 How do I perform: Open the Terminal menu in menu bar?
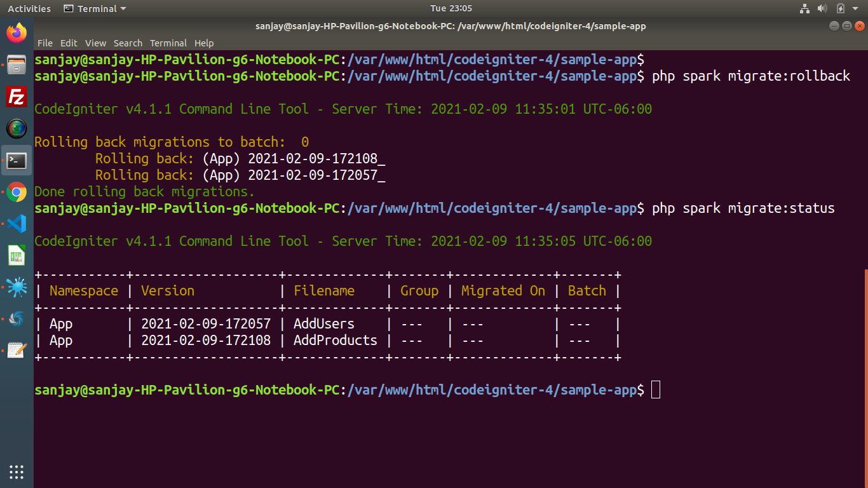coord(168,43)
